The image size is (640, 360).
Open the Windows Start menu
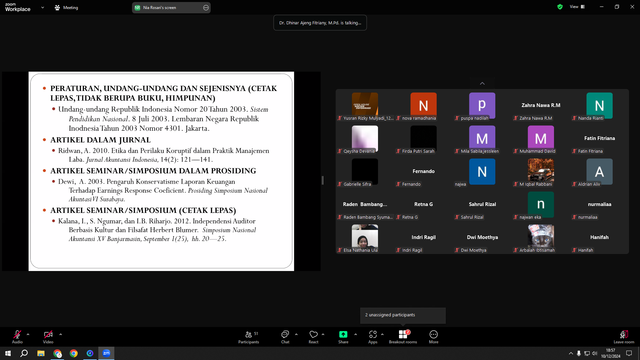coord(8,353)
